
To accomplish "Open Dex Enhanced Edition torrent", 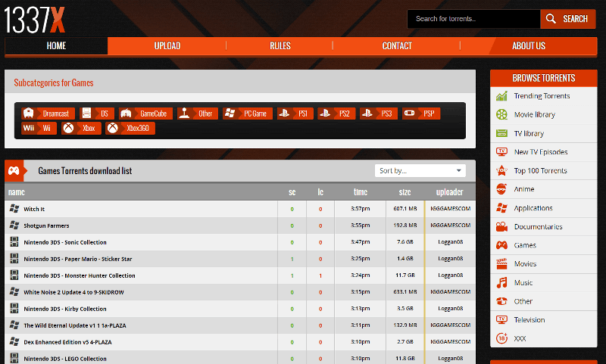I will click(67, 342).
